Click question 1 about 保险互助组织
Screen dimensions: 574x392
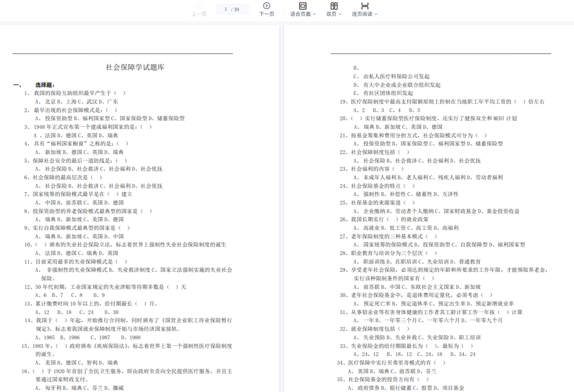coord(75,93)
